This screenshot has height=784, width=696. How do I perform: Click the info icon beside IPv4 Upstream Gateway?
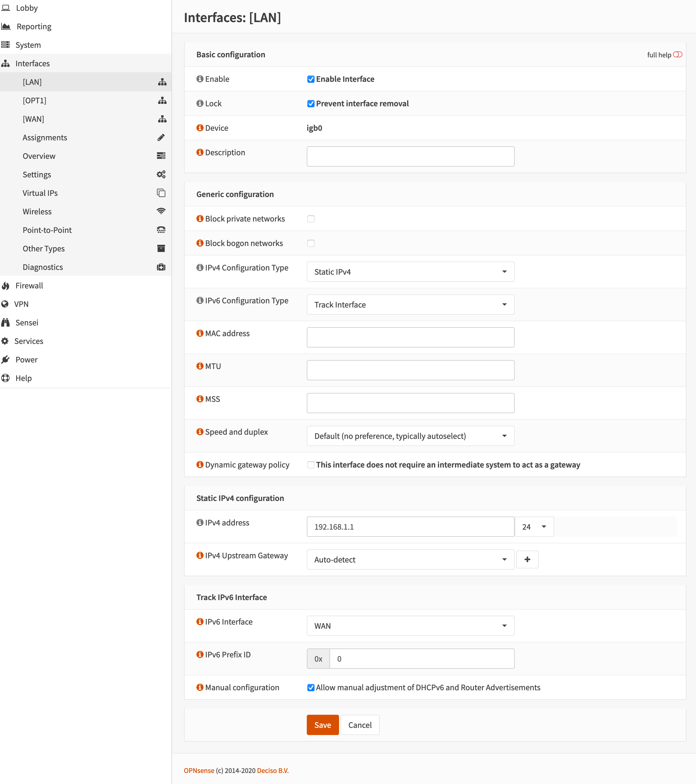[x=200, y=555]
